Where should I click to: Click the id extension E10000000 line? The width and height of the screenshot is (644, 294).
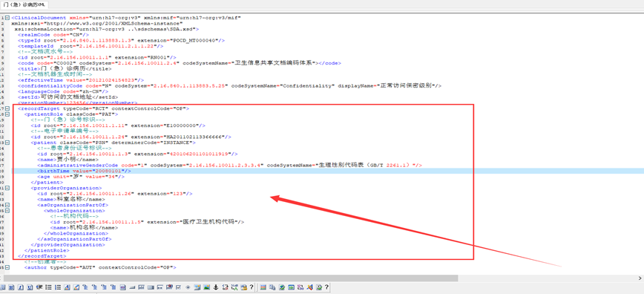118,125
